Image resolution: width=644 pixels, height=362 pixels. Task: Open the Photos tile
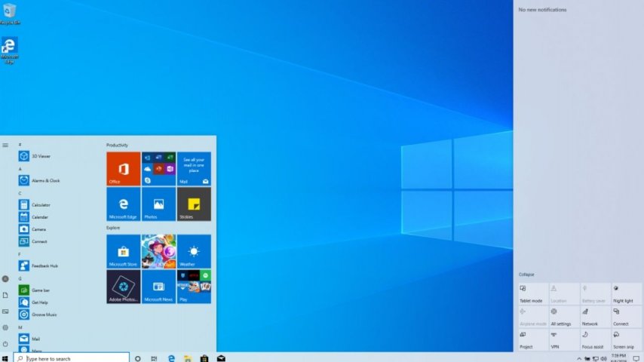click(158, 204)
